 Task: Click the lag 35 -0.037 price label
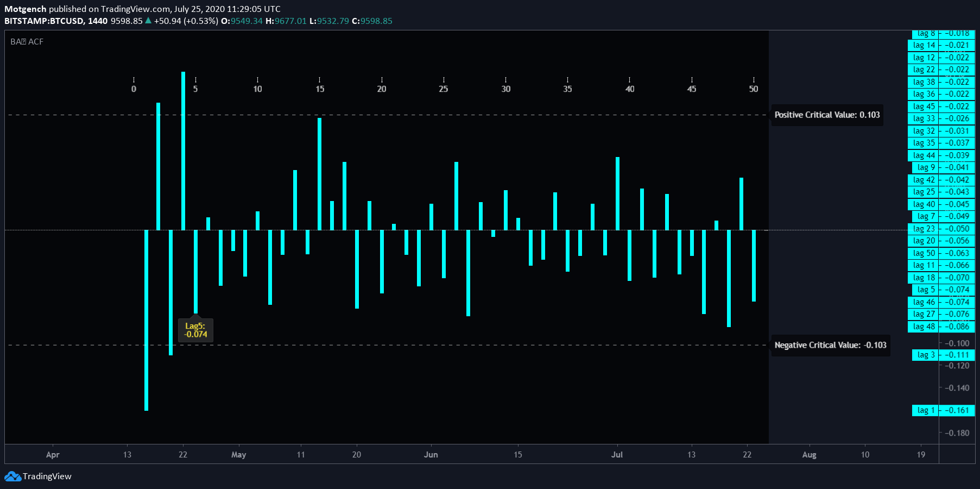pyautogui.click(x=941, y=143)
